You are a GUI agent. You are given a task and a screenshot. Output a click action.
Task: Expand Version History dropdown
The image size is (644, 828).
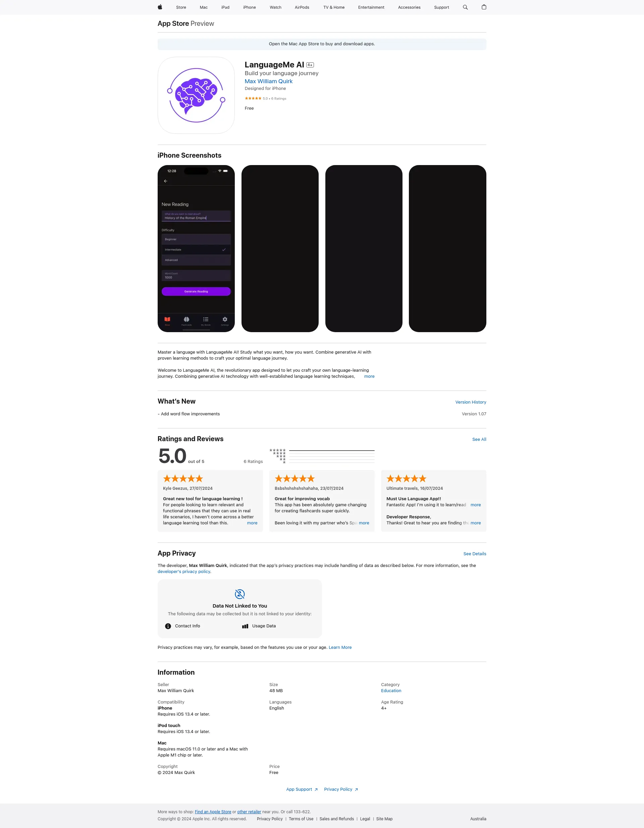[471, 402]
